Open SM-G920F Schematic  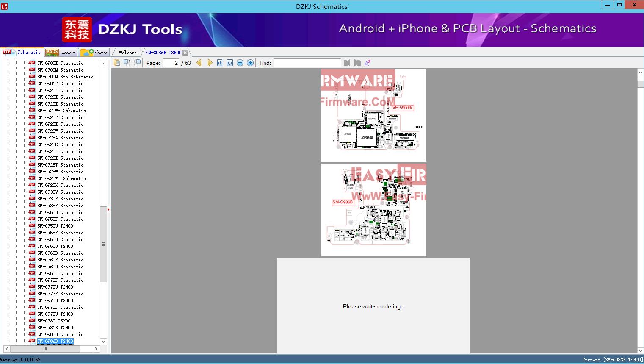(60, 90)
